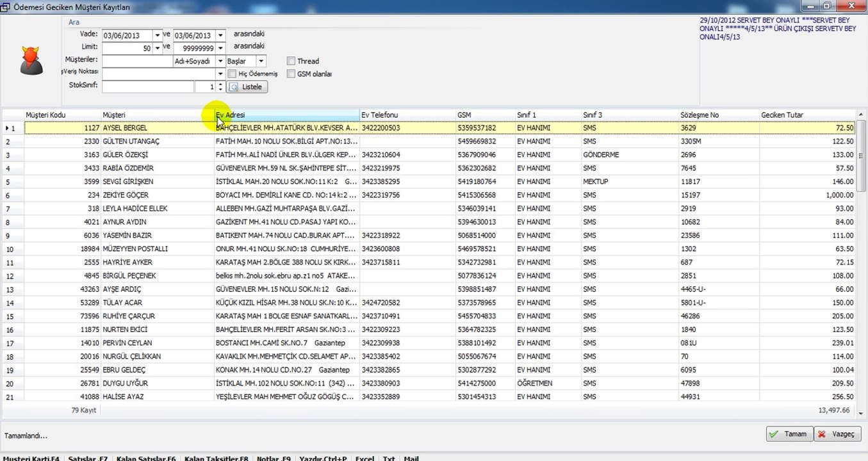Click the ÖĞRETMEN cell in Sınıf 1
Viewport: 868px width, 461px height.
(534, 384)
